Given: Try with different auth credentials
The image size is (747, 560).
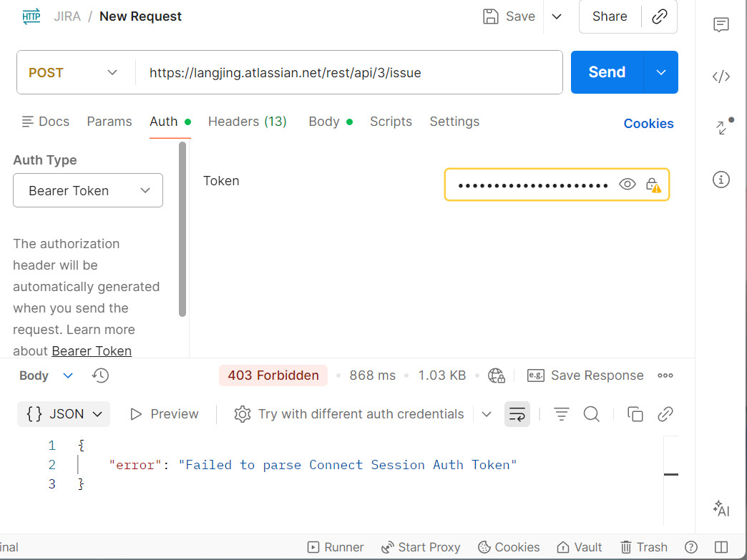Looking at the screenshot, I should pos(361,414).
